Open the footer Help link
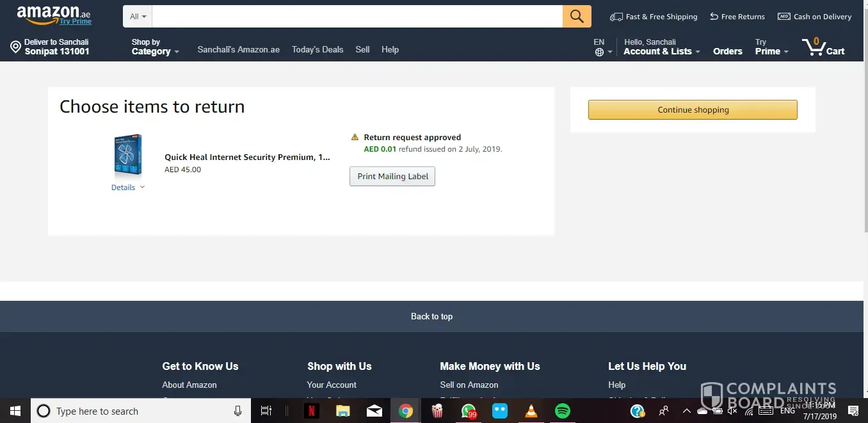The width and height of the screenshot is (868, 423). click(x=617, y=385)
